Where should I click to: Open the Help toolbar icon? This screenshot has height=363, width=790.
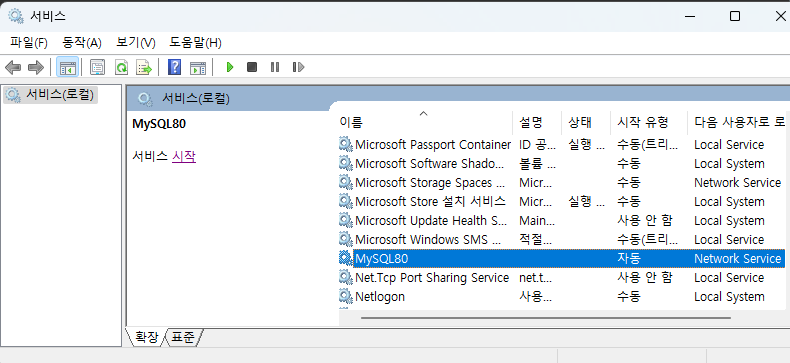click(x=174, y=67)
